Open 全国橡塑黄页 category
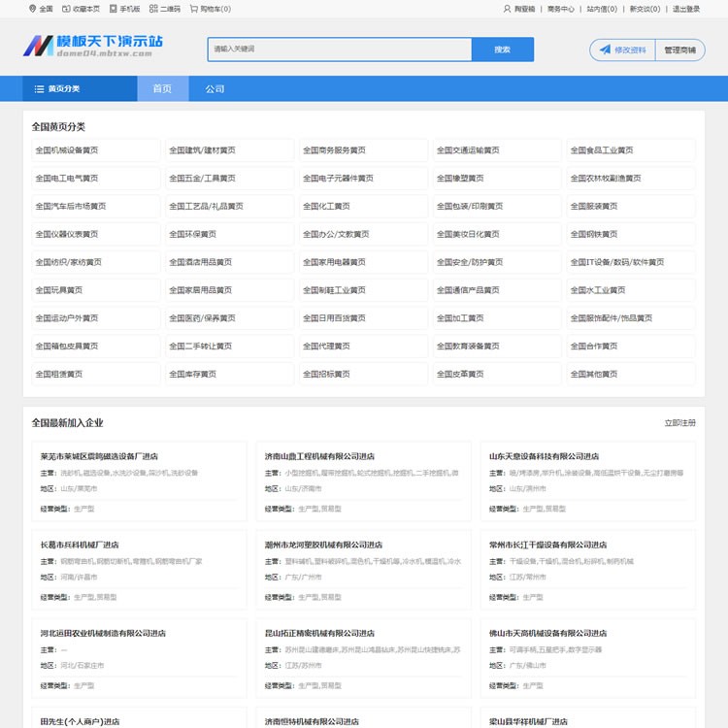Viewport: 728px width, 728px height. click(497, 178)
